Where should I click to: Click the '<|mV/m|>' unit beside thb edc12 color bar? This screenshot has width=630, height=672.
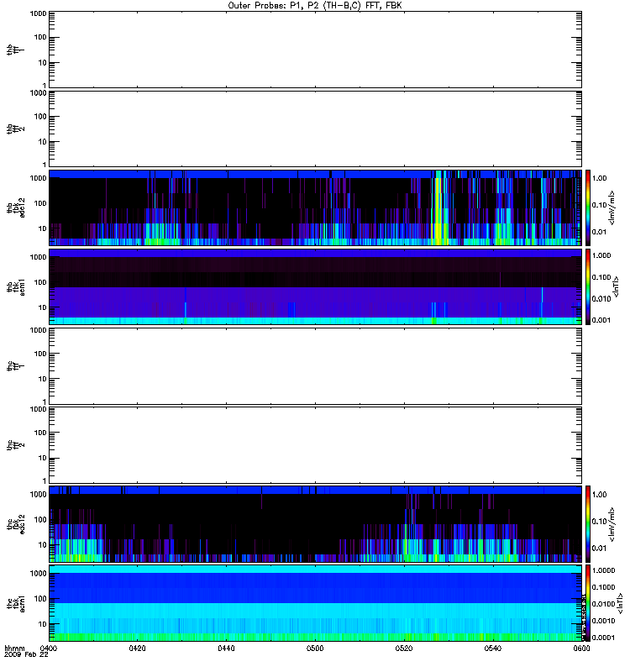point(612,207)
